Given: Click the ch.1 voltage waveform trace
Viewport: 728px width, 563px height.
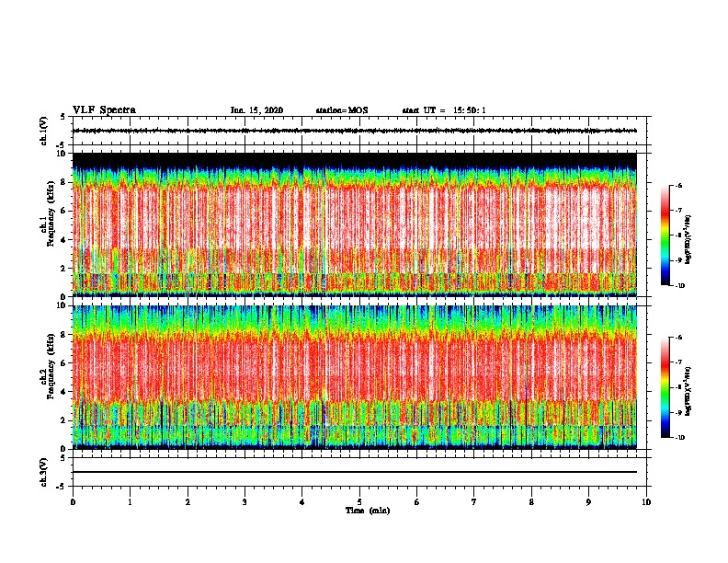Looking at the screenshot, I should coord(355,131).
